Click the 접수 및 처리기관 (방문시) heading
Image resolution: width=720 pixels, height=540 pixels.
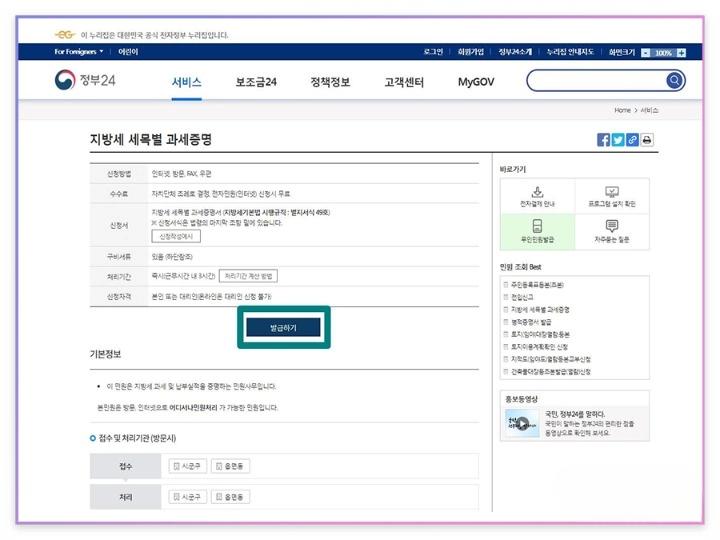click(137, 438)
